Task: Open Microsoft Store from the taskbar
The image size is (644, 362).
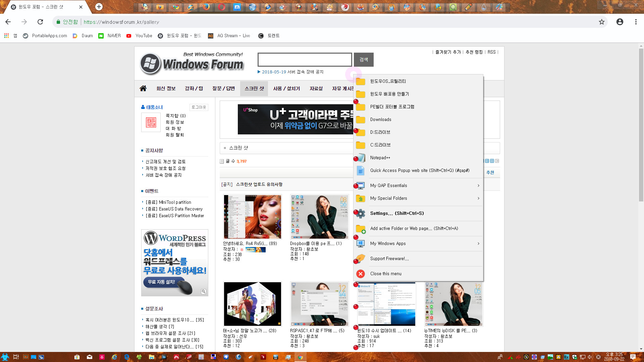Action: pyautogui.click(x=77, y=357)
